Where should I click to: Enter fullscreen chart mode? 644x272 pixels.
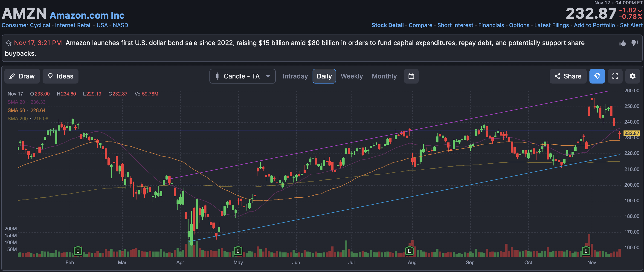tap(615, 76)
